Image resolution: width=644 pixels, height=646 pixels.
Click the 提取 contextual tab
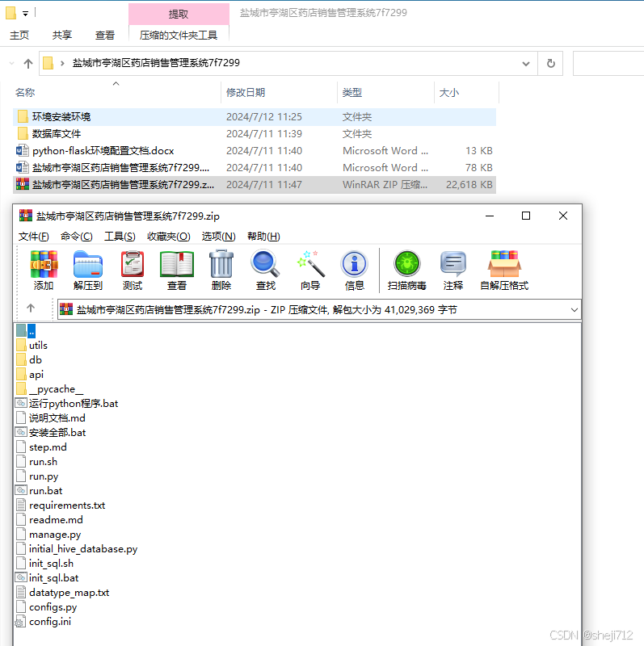pos(179,14)
